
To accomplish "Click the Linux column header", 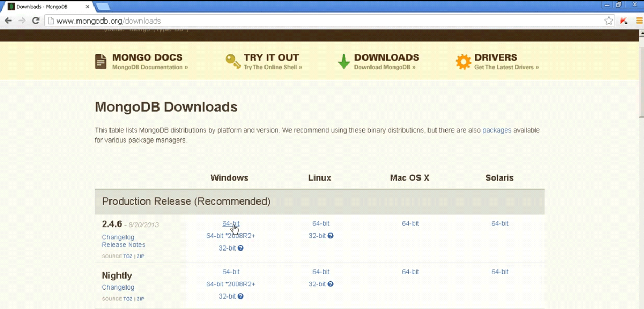I will [x=320, y=178].
